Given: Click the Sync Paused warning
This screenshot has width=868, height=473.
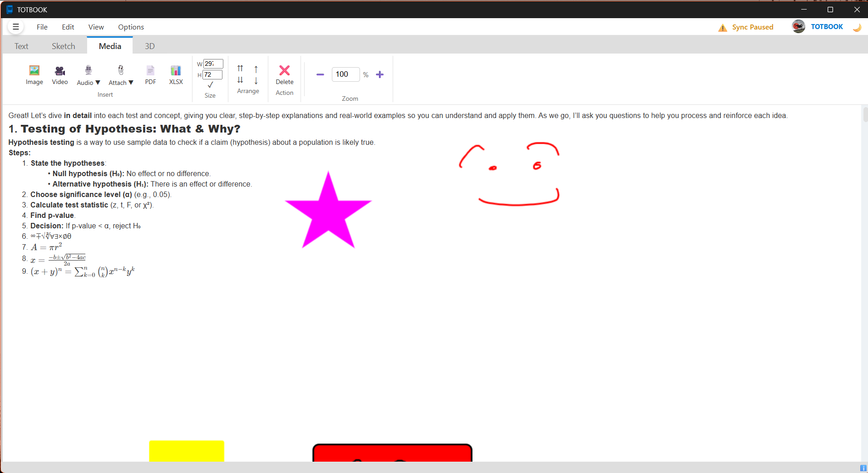Looking at the screenshot, I should (x=746, y=27).
